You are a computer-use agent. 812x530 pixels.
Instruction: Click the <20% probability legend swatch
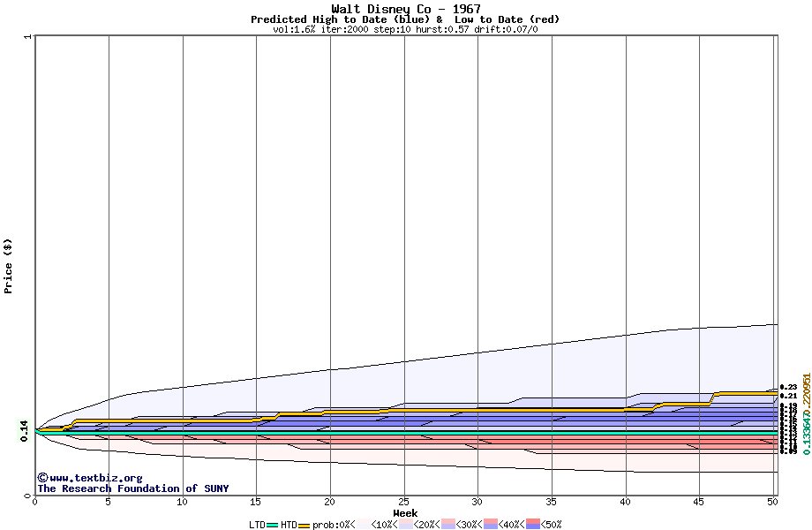tap(405, 525)
